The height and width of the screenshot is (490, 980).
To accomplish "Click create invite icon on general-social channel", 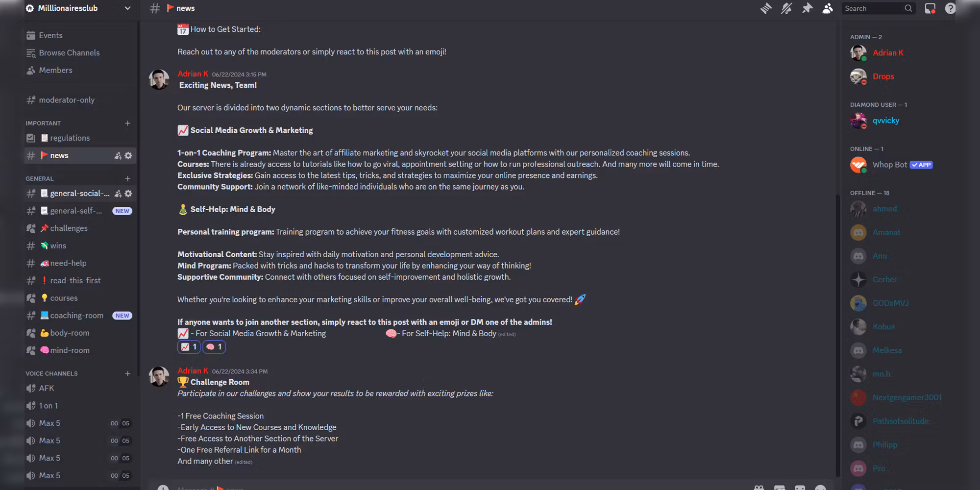I will pos(118,194).
